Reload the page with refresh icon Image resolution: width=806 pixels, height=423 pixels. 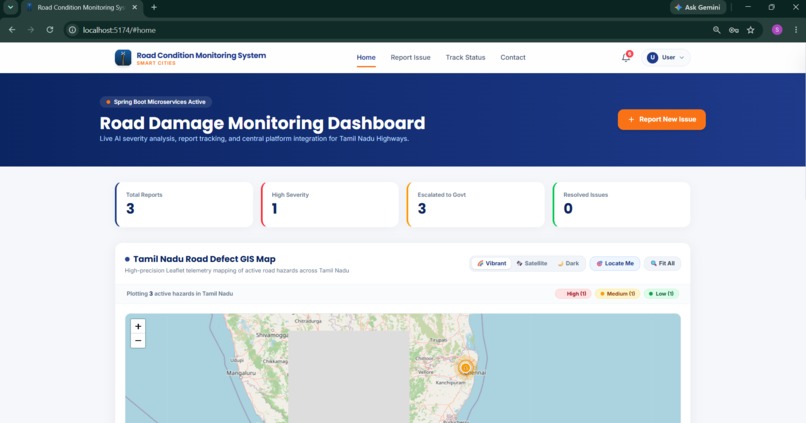[x=50, y=30]
